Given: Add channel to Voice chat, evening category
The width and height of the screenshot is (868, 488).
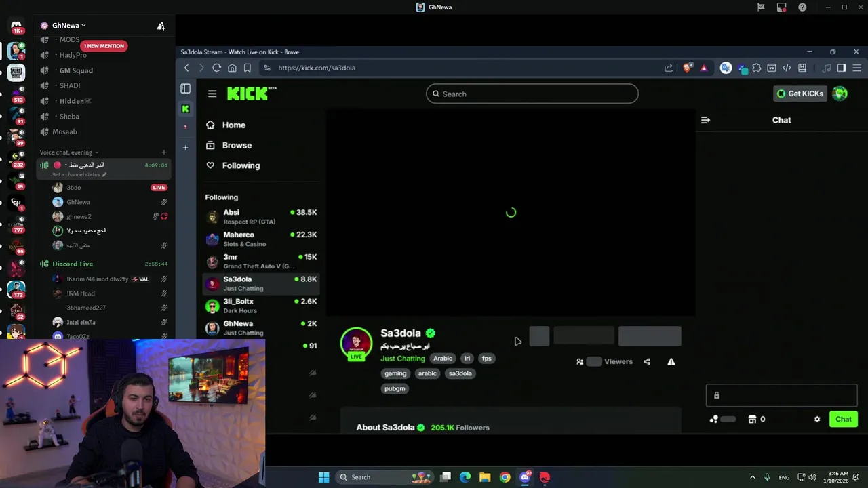Looking at the screenshot, I should 163,152.
